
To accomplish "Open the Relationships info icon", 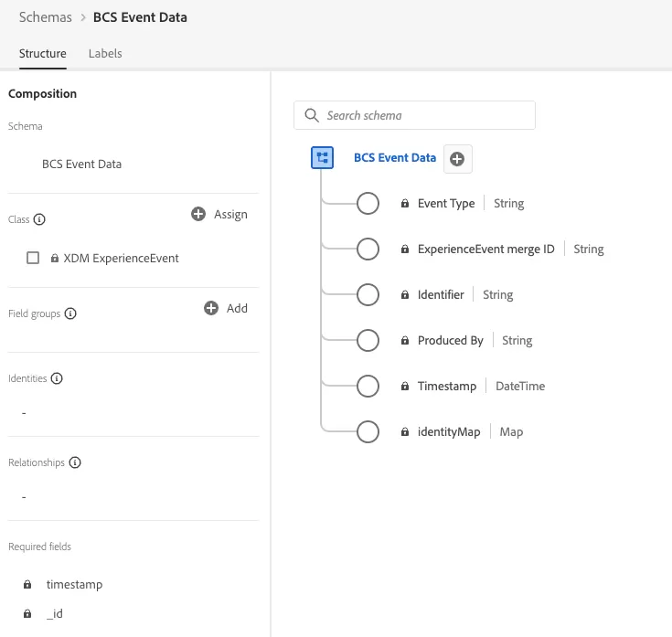I will [75, 462].
